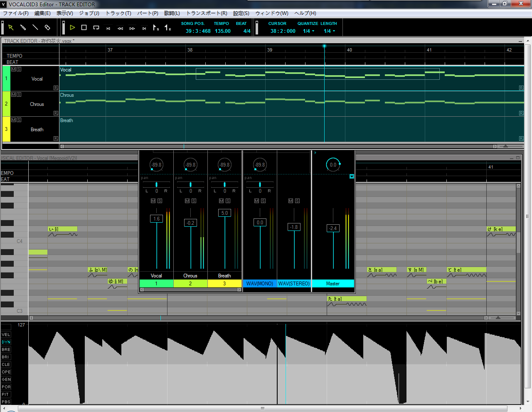Toggle loop playback icon

click(x=96, y=28)
